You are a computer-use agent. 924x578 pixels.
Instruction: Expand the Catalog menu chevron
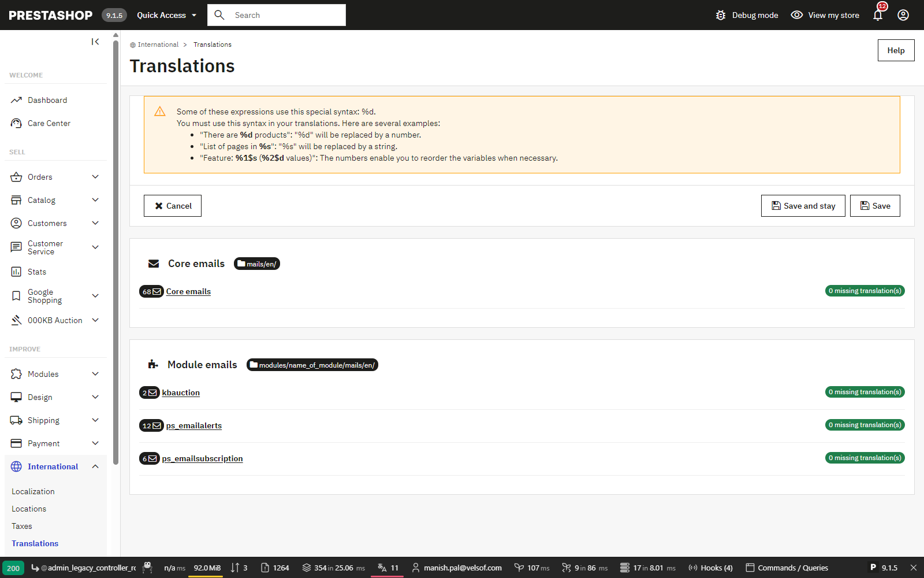[x=95, y=200]
